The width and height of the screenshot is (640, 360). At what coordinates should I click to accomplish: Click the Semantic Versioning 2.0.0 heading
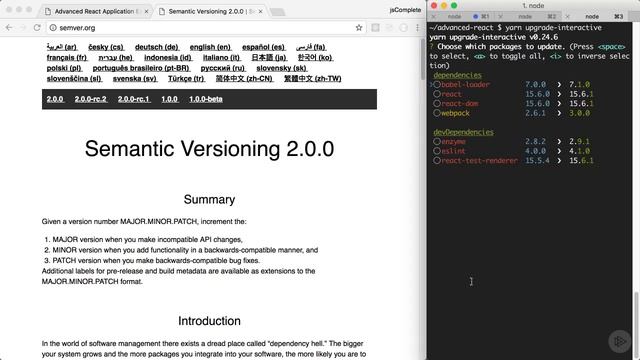click(x=209, y=149)
